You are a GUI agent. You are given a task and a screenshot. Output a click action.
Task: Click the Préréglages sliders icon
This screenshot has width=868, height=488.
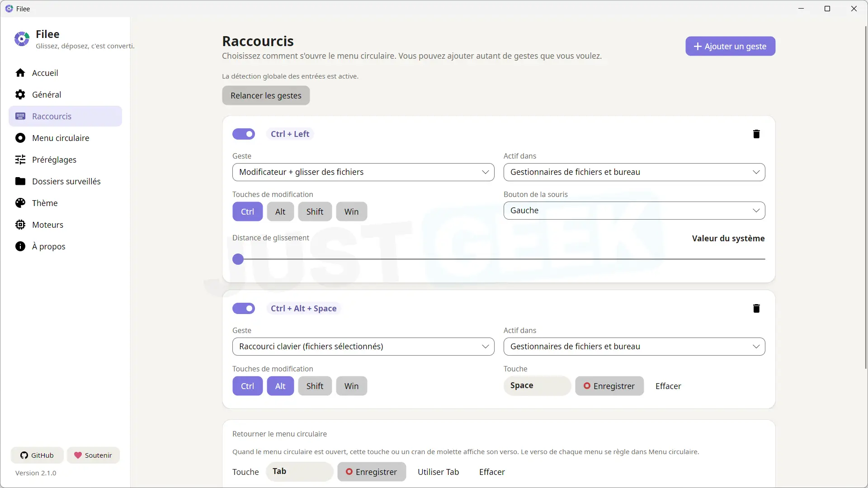[x=20, y=160]
